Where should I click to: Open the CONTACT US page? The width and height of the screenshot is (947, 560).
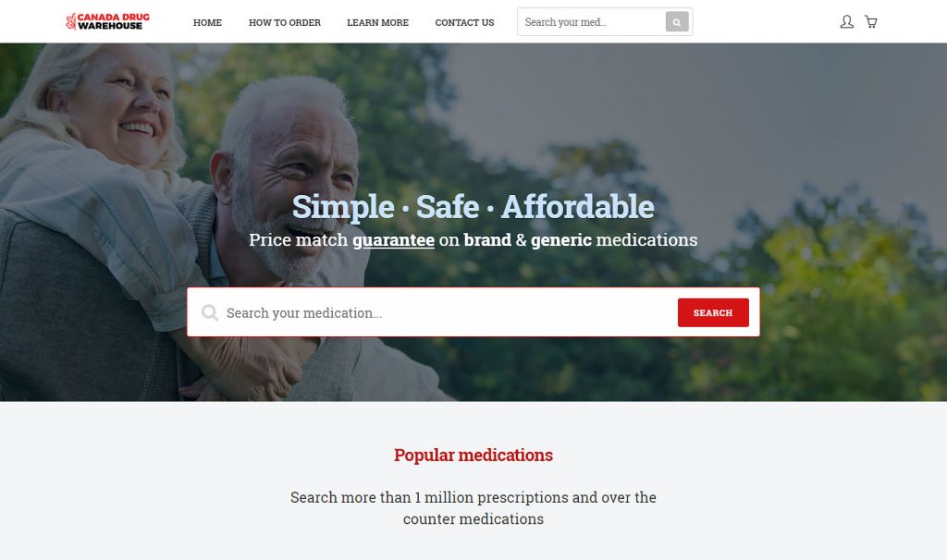click(464, 22)
